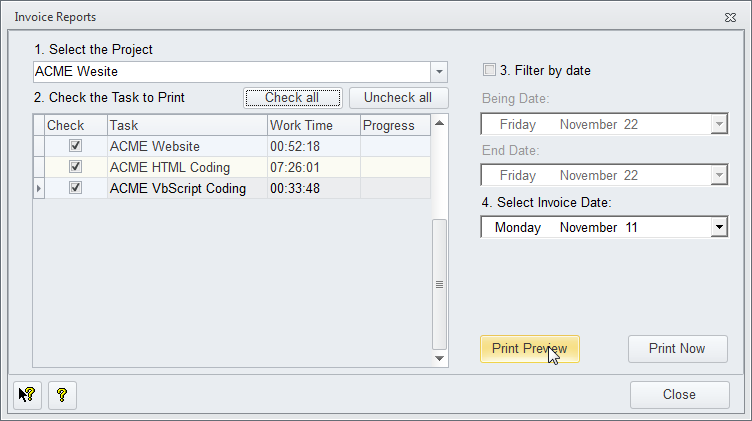Uncheck the ACME HTML Coding task checkbox
The width and height of the screenshot is (752, 421).
tap(75, 167)
